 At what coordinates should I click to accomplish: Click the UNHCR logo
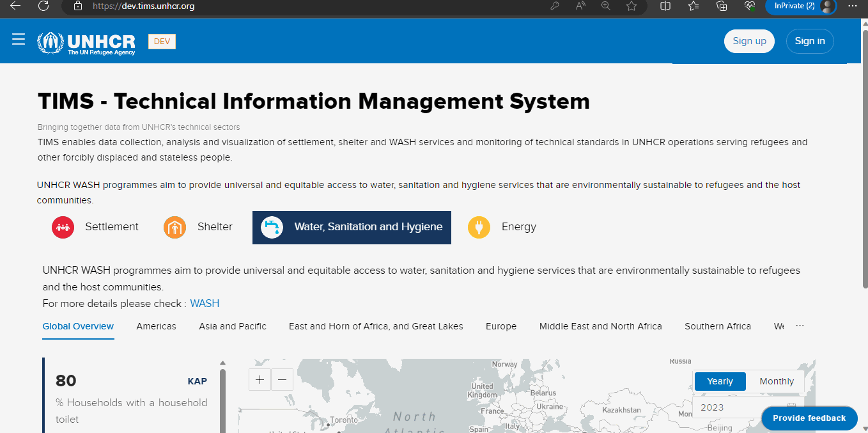click(86, 43)
